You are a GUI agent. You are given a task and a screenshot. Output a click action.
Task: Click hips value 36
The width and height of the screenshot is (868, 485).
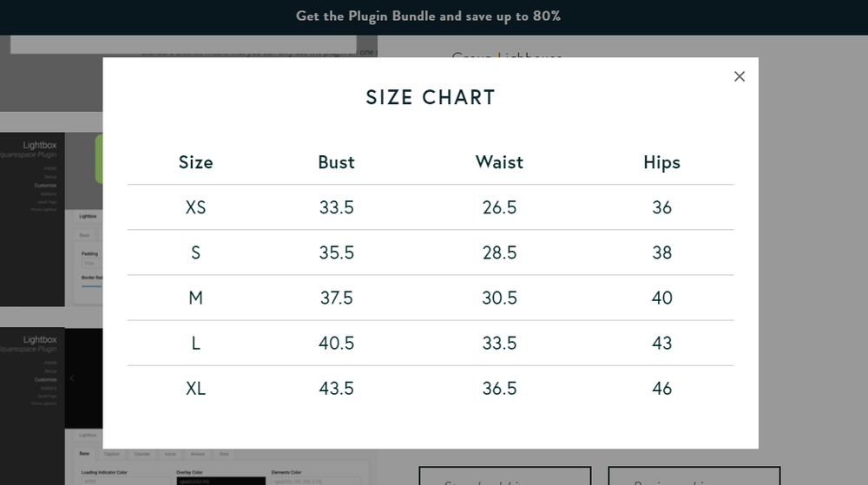coord(661,207)
